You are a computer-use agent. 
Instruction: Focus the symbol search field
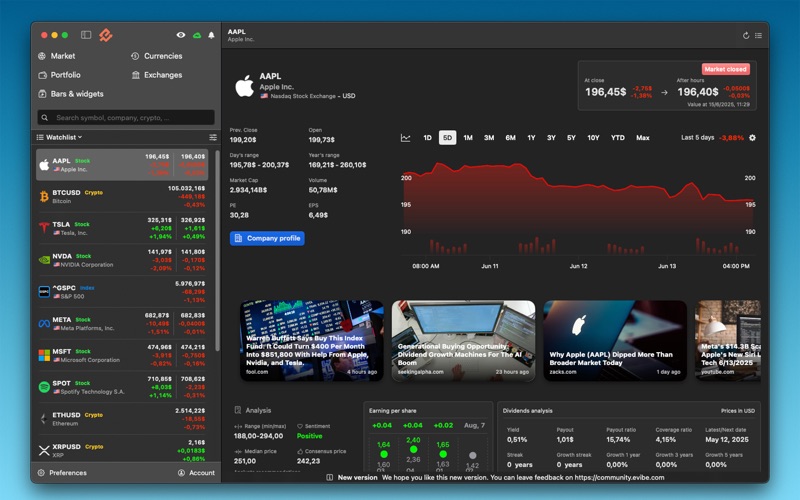pyautogui.click(x=126, y=117)
